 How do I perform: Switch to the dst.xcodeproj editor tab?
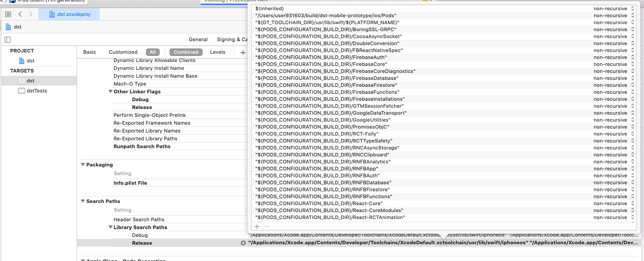pos(69,14)
